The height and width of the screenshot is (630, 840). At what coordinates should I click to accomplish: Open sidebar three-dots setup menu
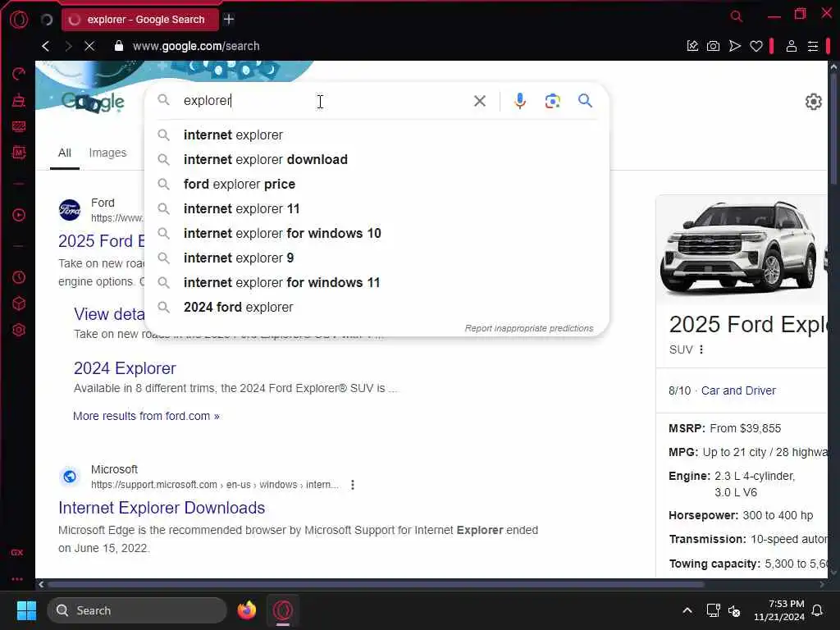(17, 578)
